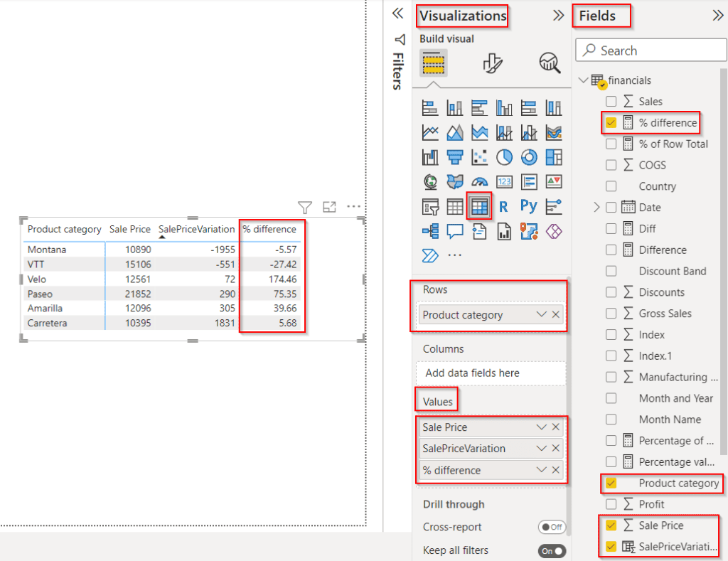This screenshot has height=561, width=728.
Task: Open the Analytics magnifier tab
Action: tap(550, 63)
